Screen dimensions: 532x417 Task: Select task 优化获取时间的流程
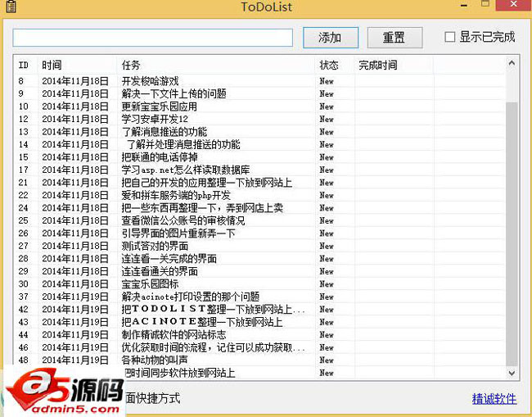click(213, 347)
